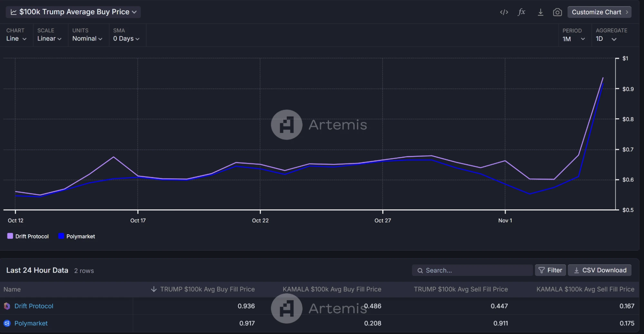Click the 0.175 cell value
Screen dimensions: 644x334
point(627,323)
